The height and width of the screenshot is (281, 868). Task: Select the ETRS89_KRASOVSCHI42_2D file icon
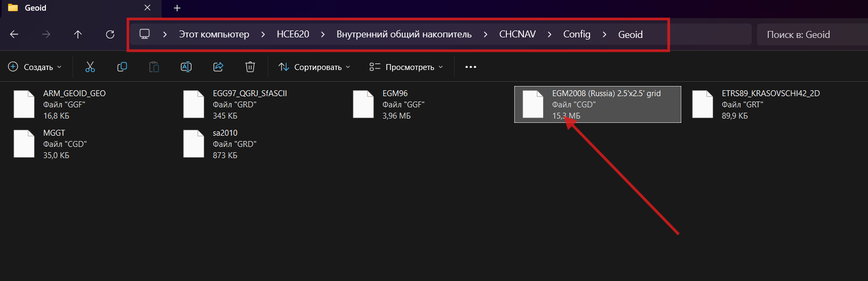click(x=703, y=104)
